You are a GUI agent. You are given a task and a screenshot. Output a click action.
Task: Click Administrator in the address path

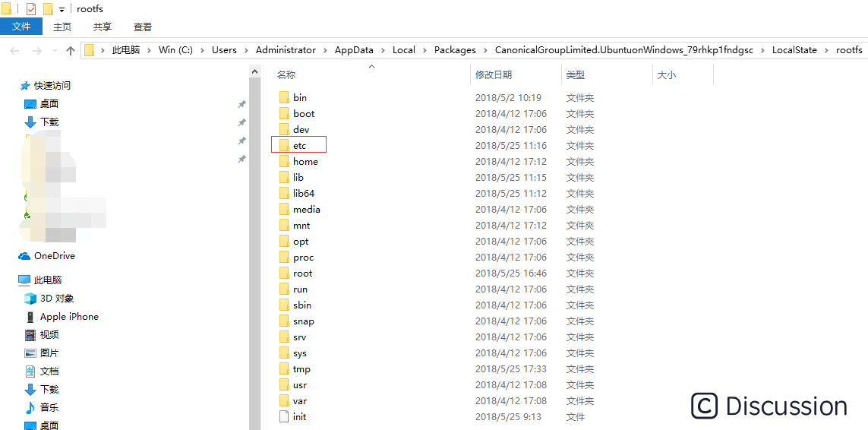[x=286, y=50]
